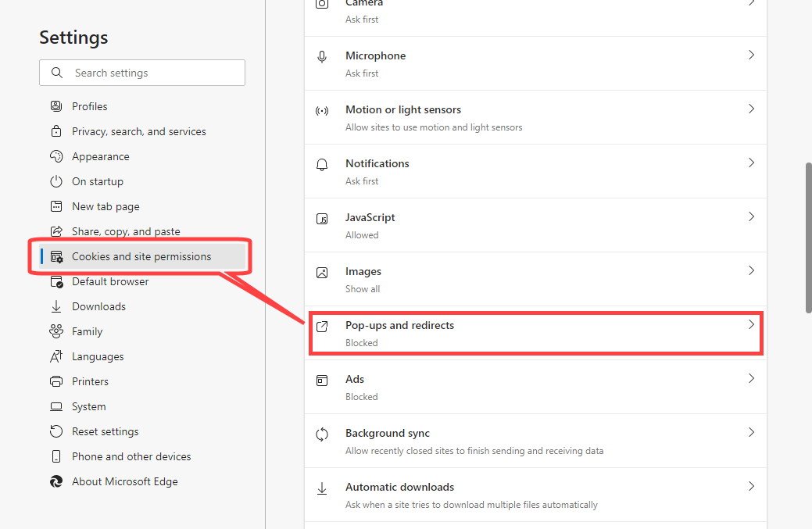This screenshot has height=529, width=812.
Task: Click the Profiles icon in sidebar
Action: click(56, 106)
